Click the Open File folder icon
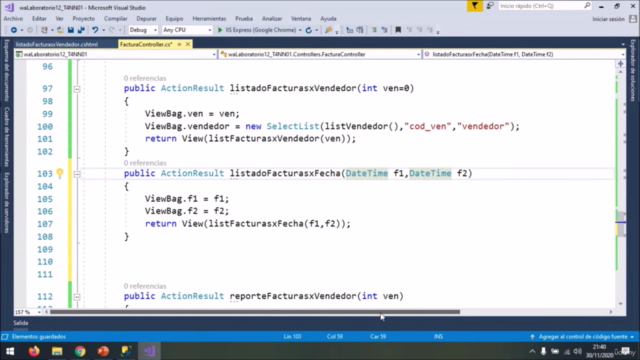 click(x=60, y=30)
